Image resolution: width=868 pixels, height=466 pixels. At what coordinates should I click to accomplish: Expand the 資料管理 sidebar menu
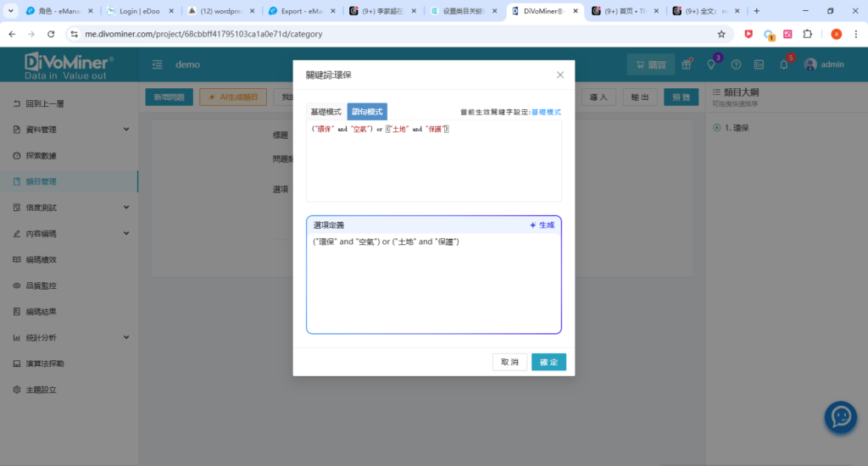click(70, 130)
